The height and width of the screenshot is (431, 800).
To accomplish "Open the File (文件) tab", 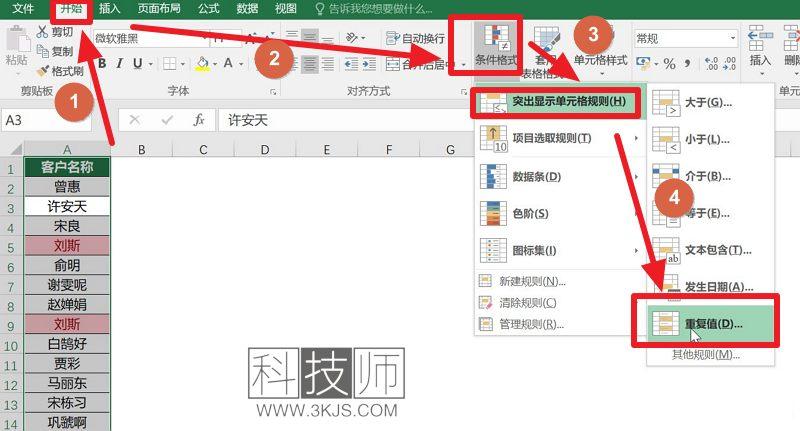I will [23, 8].
